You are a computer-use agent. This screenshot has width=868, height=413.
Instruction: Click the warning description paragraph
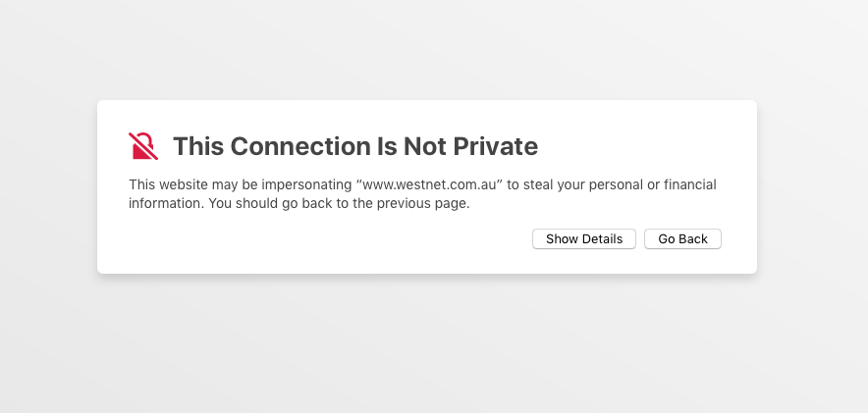[x=422, y=194]
